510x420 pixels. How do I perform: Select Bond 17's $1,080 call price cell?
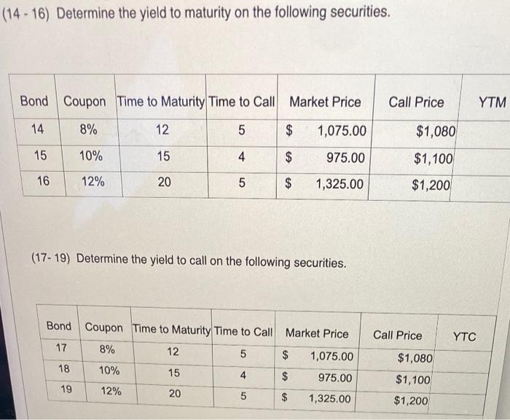[x=415, y=358]
